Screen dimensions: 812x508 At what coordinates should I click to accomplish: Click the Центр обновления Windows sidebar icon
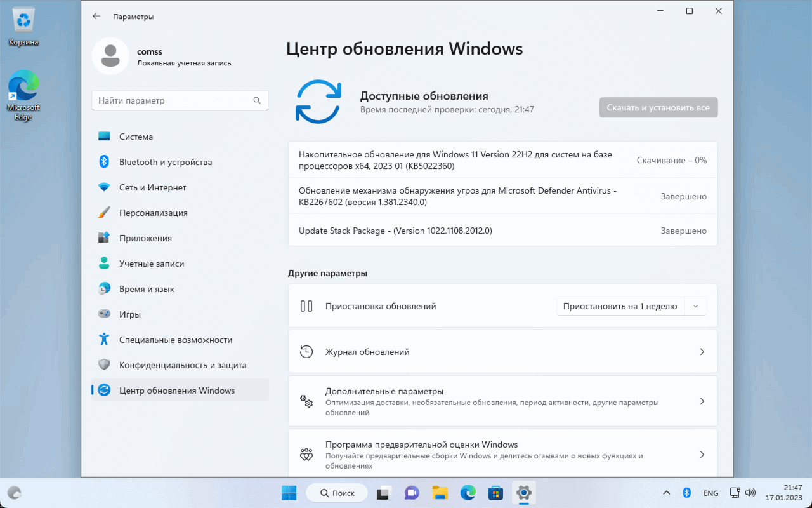coord(105,391)
